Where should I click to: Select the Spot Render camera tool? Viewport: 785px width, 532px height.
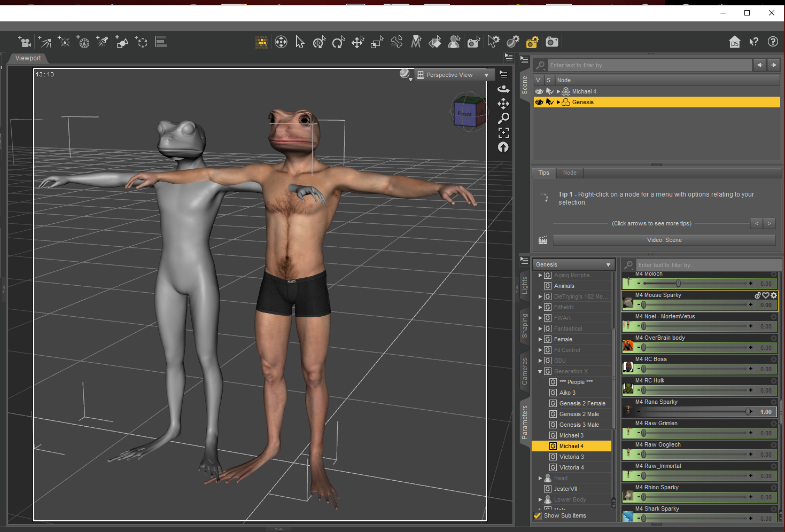tap(473, 42)
